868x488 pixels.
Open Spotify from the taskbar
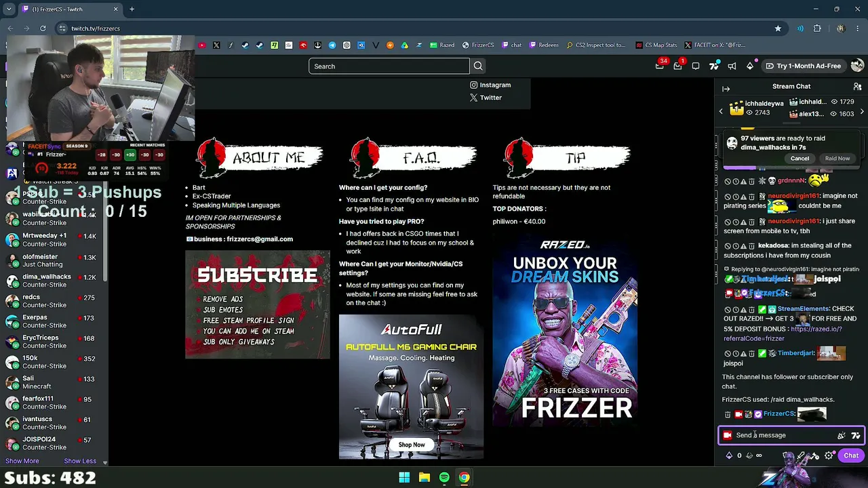pos(444,478)
